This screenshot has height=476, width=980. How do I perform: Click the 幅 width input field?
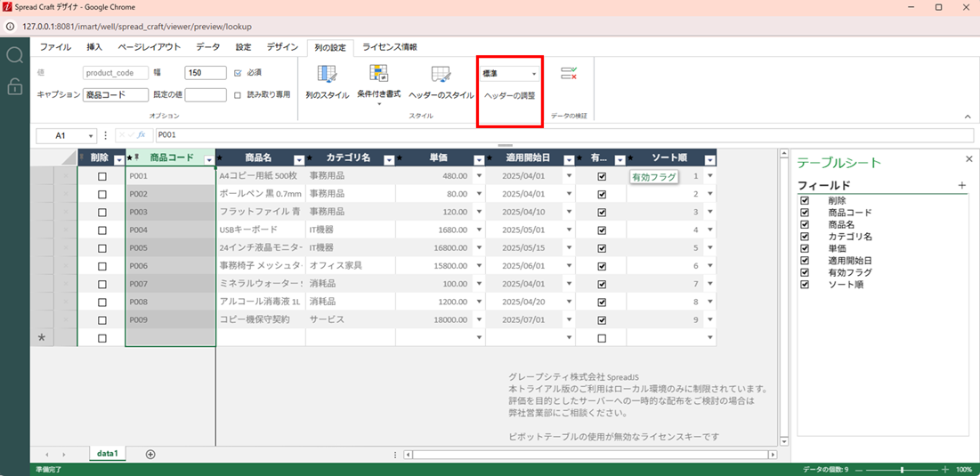pos(206,73)
